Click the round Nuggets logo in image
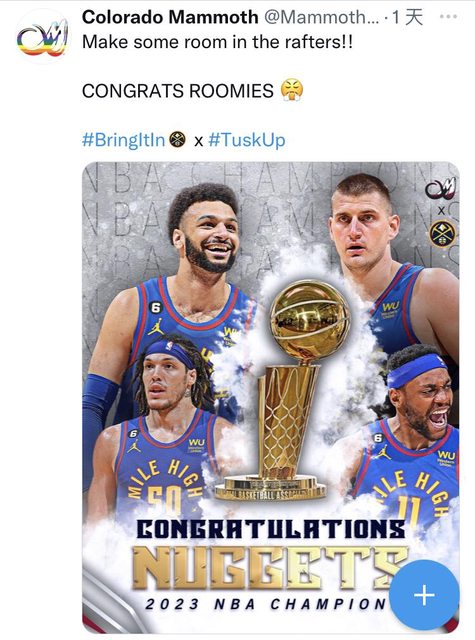Viewport: 475px width, 640px height. pos(442,233)
